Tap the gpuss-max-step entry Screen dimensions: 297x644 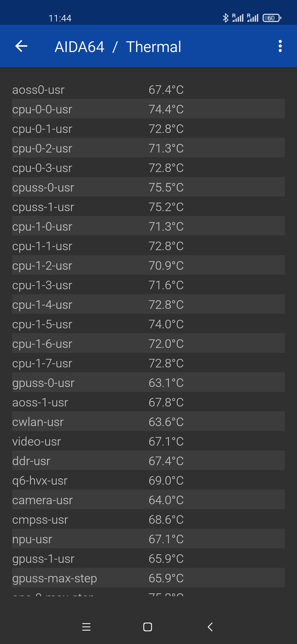(x=148, y=578)
